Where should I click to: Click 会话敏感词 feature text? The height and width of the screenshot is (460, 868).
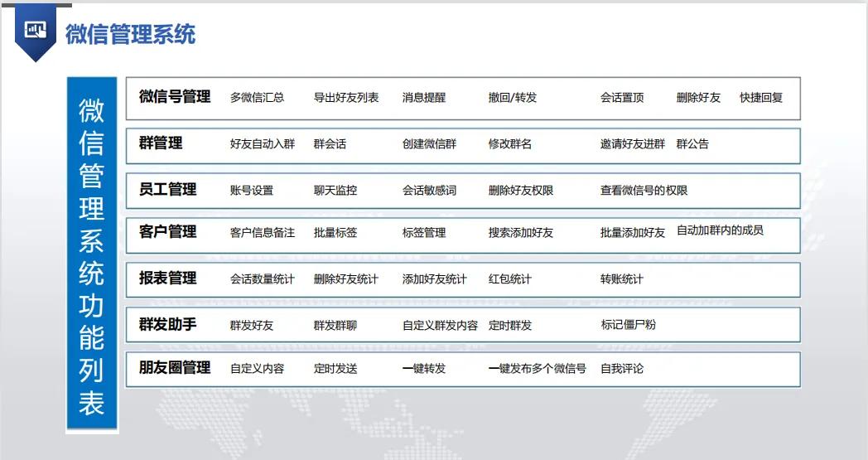[429, 191]
